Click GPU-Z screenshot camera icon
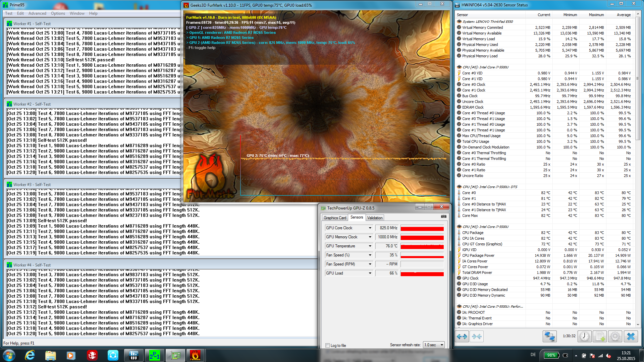 pos(443,217)
